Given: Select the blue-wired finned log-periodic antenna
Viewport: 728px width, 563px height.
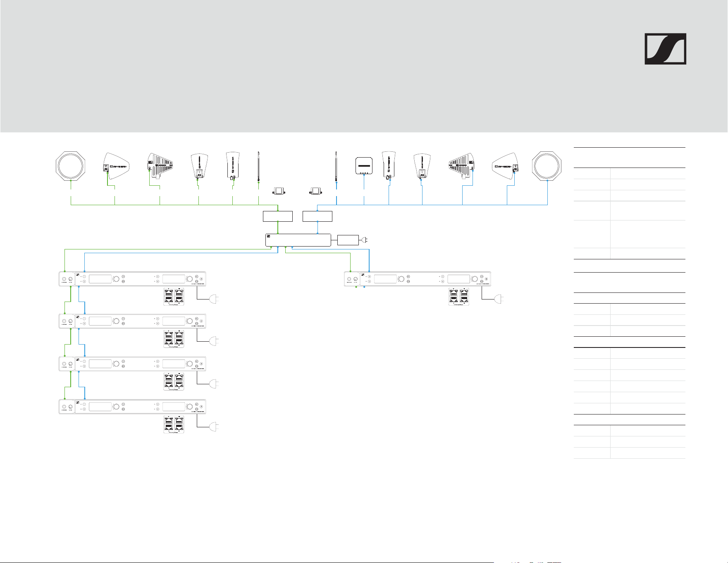Looking at the screenshot, I should click(x=462, y=167).
